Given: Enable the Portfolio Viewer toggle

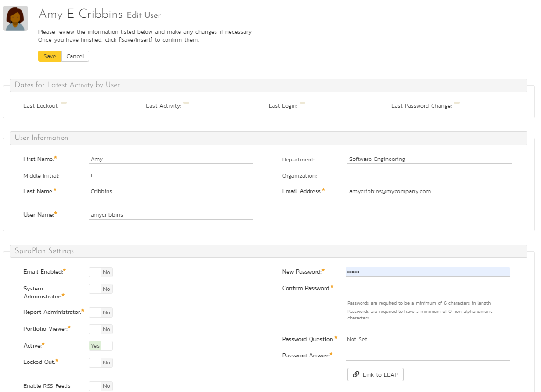Looking at the screenshot, I should (x=101, y=329).
